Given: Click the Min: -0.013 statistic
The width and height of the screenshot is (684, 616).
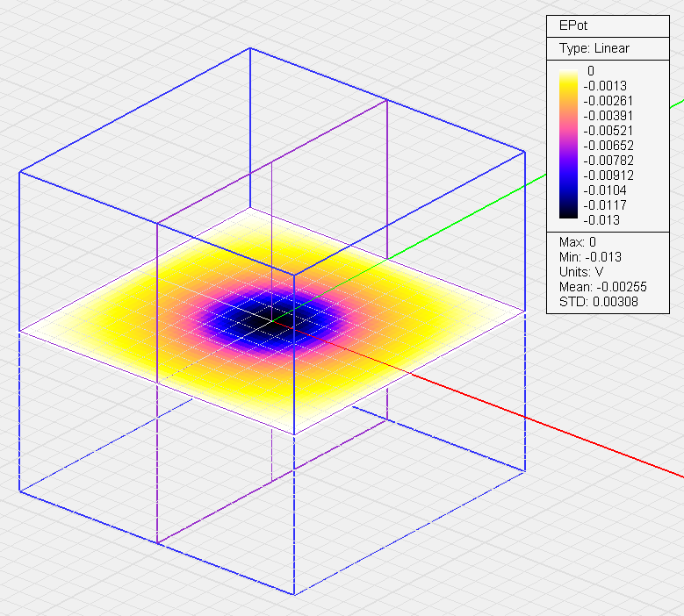Looking at the screenshot, I should 587,257.
